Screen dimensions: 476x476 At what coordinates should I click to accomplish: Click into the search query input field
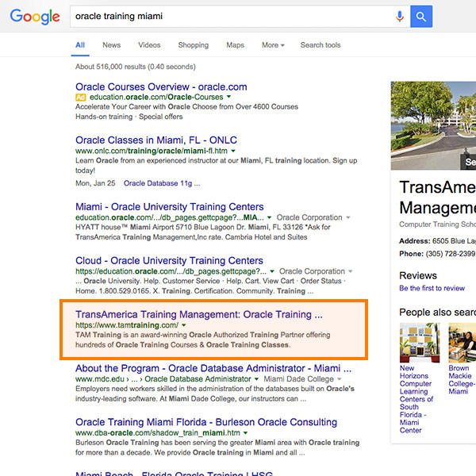coord(230,16)
